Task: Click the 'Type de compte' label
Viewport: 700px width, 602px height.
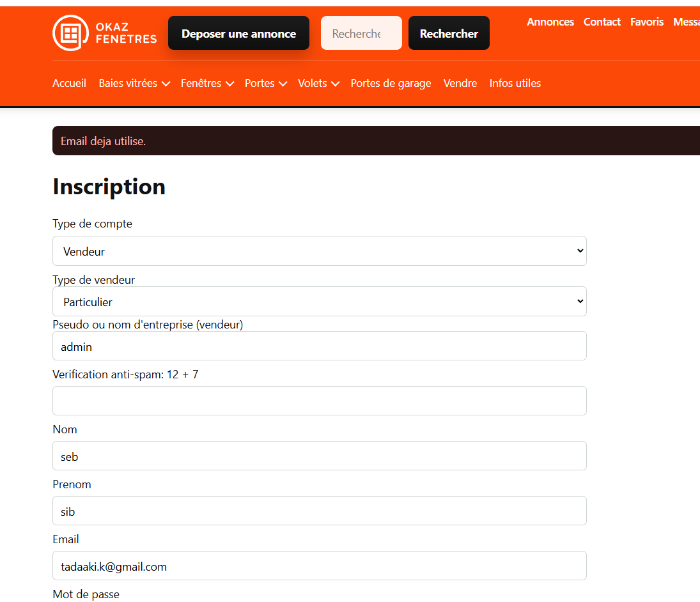Action: pos(93,224)
